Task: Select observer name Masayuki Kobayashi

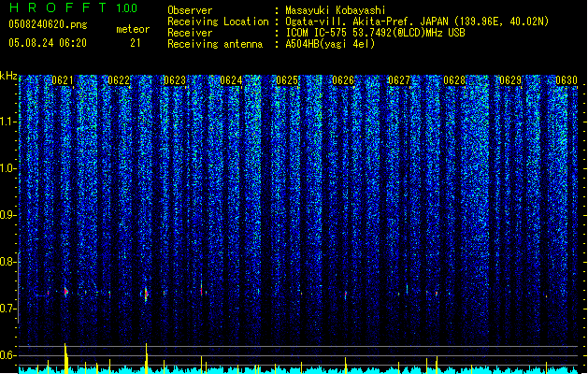Action: [x=336, y=10]
